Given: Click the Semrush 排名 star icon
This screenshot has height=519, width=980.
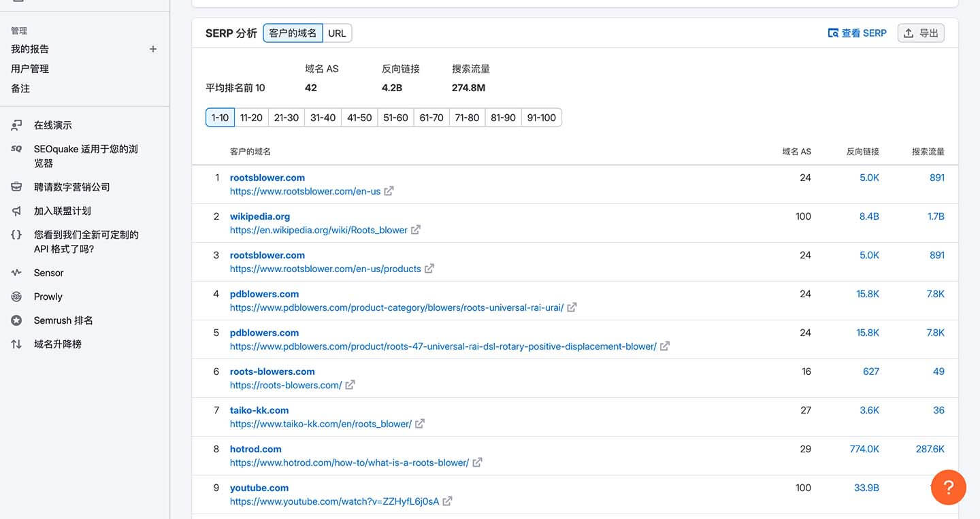Looking at the screenshot, I should [x=16, y=320].
